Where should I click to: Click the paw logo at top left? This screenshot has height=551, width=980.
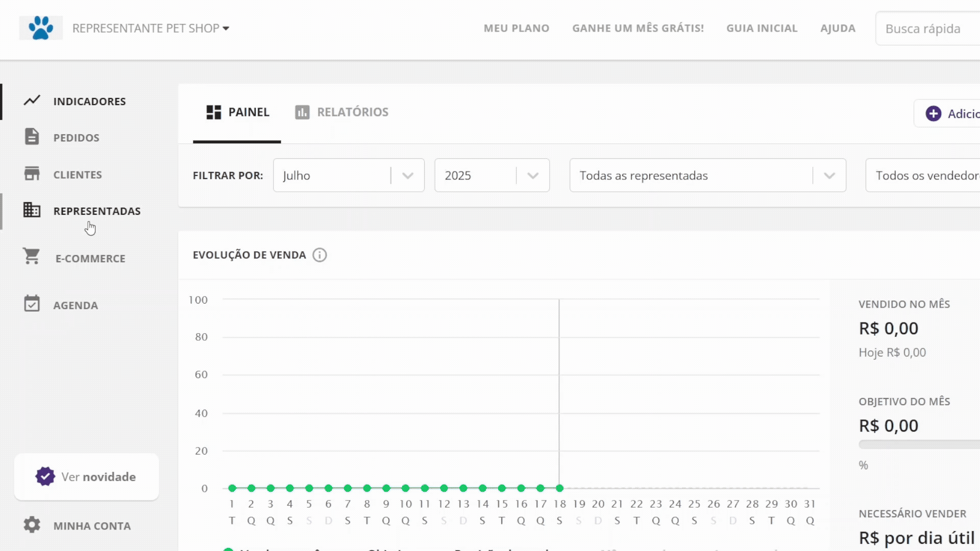41,28
